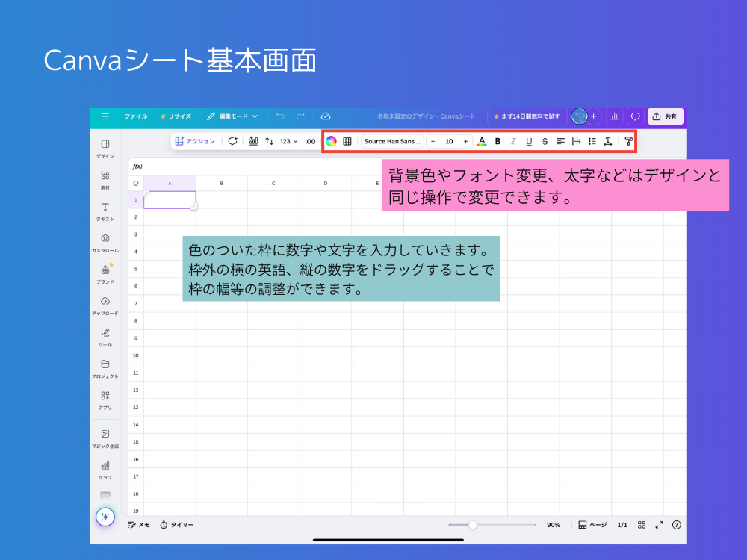
Task: Click the cell borders grid icon
Action: [347, 141]
